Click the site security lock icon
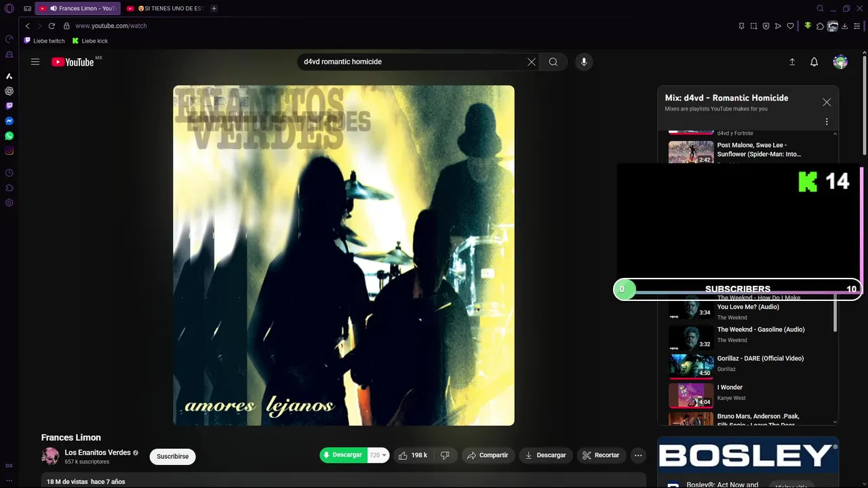The width and height of the screenshot is (868, 488). (66, 26)
